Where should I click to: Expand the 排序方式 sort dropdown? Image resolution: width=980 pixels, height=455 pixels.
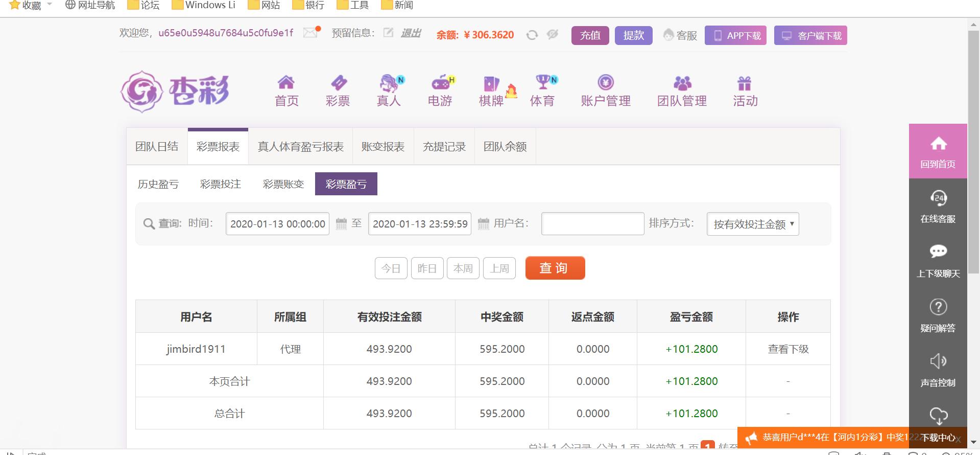tap(752, 224)
